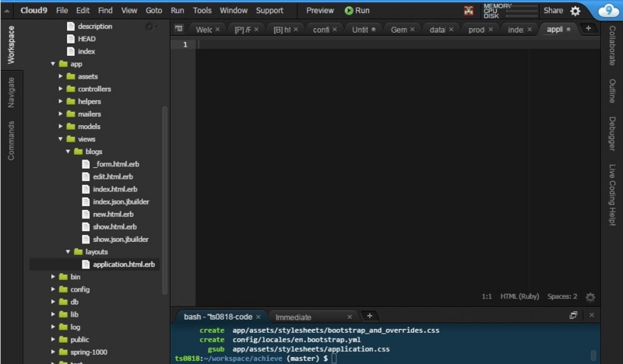Click the user avatar icon beside memory stats
The width and height of the screenshot is (623, 364).
coord(469,11)
